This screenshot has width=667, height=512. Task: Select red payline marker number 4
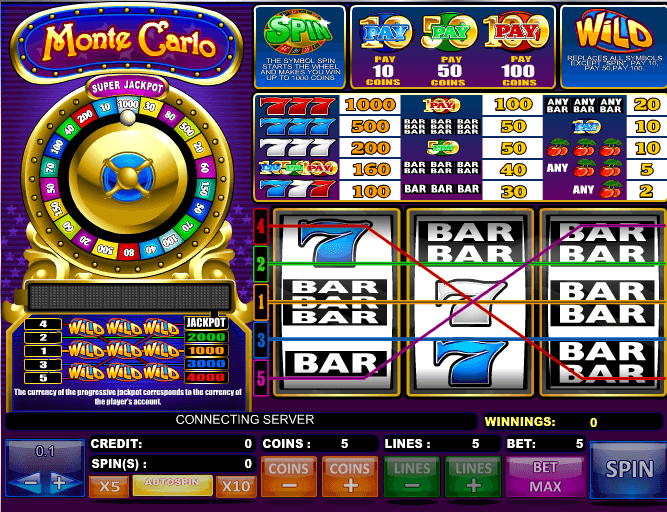(261, 227)
